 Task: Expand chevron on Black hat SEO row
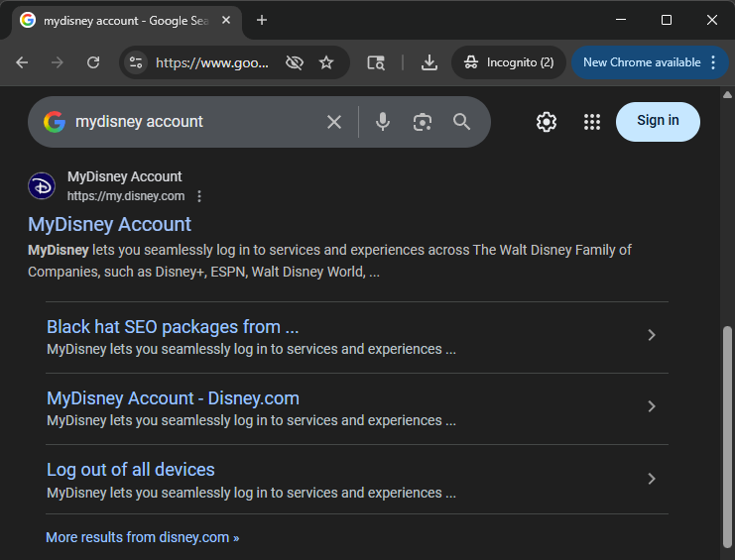tap(652, 335)
